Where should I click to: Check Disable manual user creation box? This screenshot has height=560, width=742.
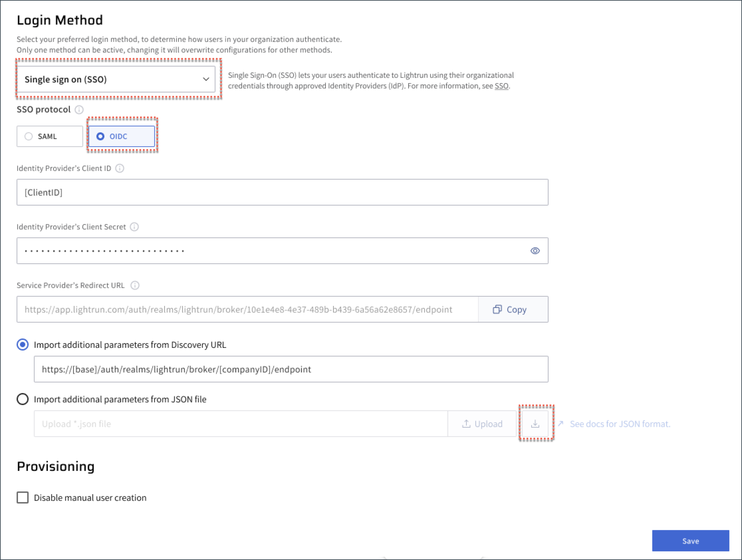pos(23,497)
